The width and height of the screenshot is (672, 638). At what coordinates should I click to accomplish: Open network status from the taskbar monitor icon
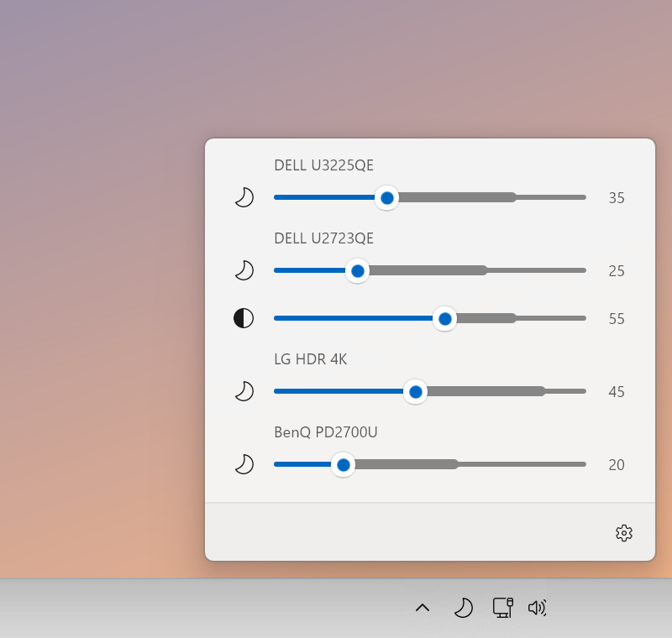point(503,608)
